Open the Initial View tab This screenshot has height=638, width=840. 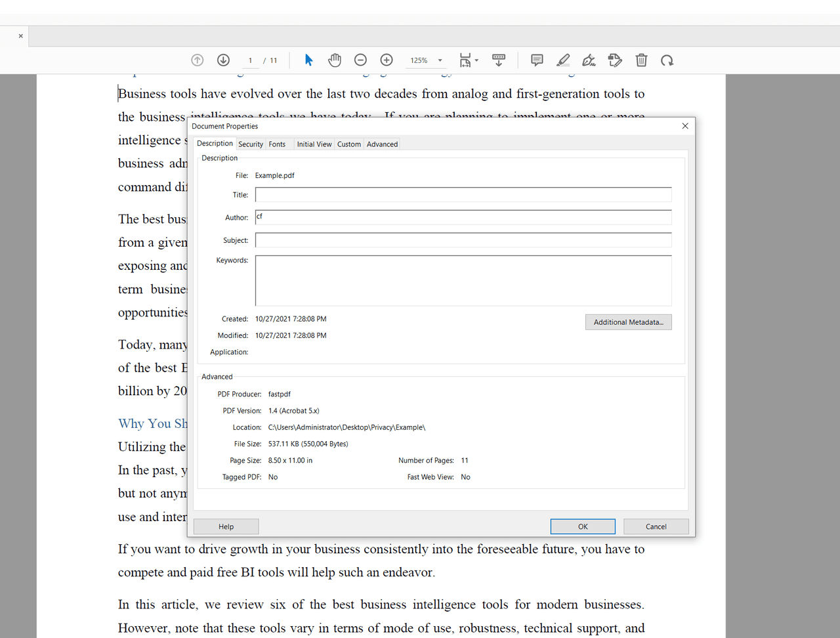pyautogui.click(x=314, y=144)
